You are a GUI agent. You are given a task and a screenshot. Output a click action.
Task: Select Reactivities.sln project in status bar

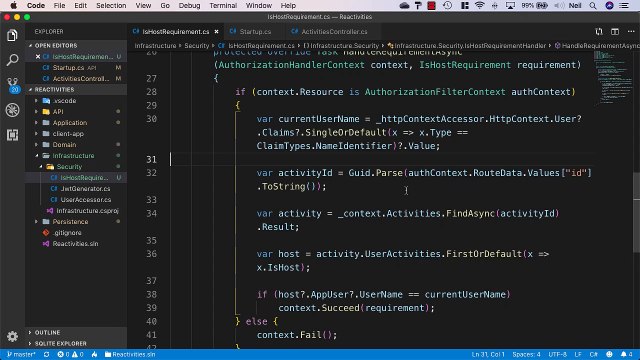pyautogui.click(x=130, y=354)
